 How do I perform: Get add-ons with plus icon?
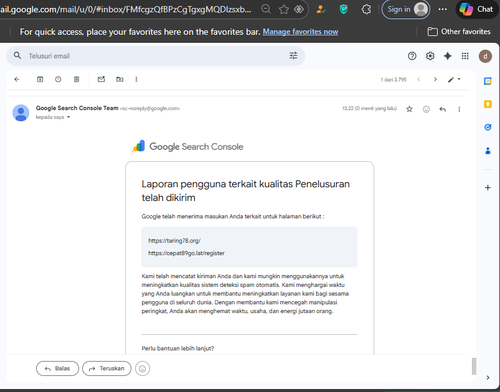[x=488, y=187]
